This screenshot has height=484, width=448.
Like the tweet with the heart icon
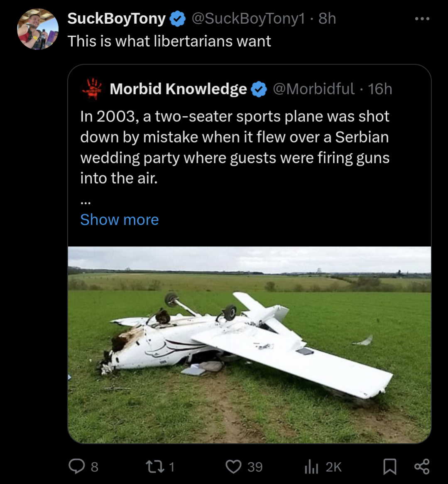233,467
